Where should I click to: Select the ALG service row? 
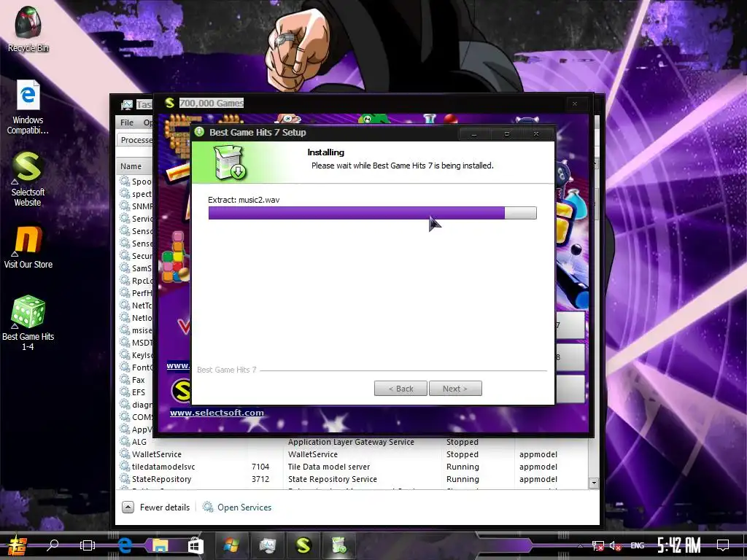point(352,442)
